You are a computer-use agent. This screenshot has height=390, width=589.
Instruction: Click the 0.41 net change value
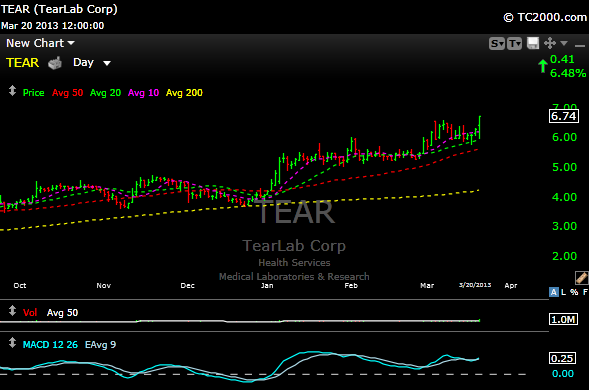(x=562, y=59)
